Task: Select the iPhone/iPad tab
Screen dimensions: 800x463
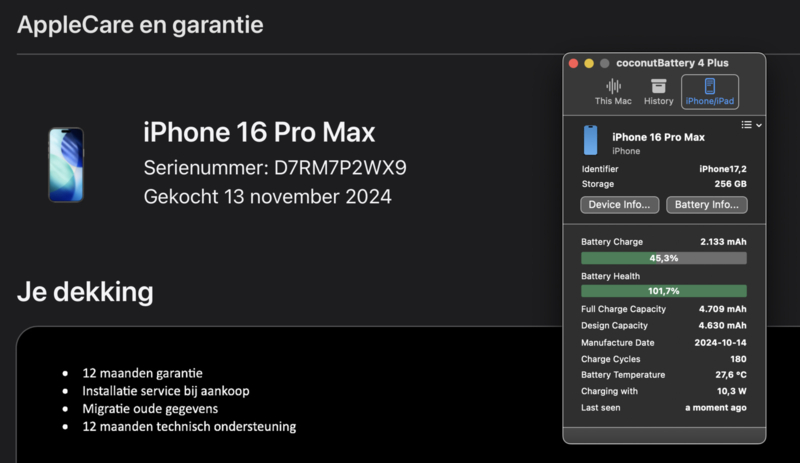Action: [x=710, y=91]
